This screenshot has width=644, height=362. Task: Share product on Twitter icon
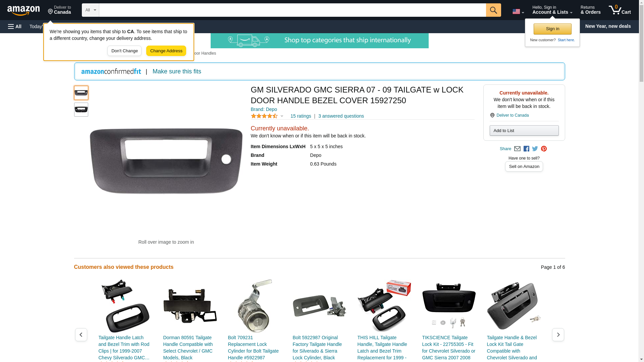coord(535,149)
